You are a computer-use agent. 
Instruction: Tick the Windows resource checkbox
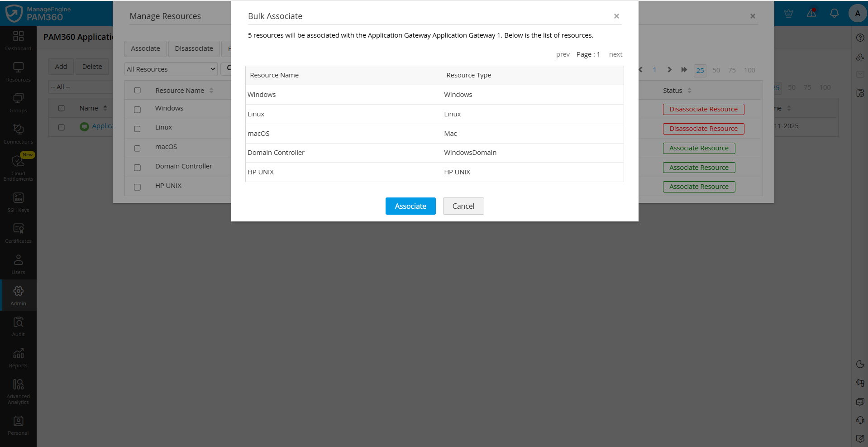[x=138, y=110]
